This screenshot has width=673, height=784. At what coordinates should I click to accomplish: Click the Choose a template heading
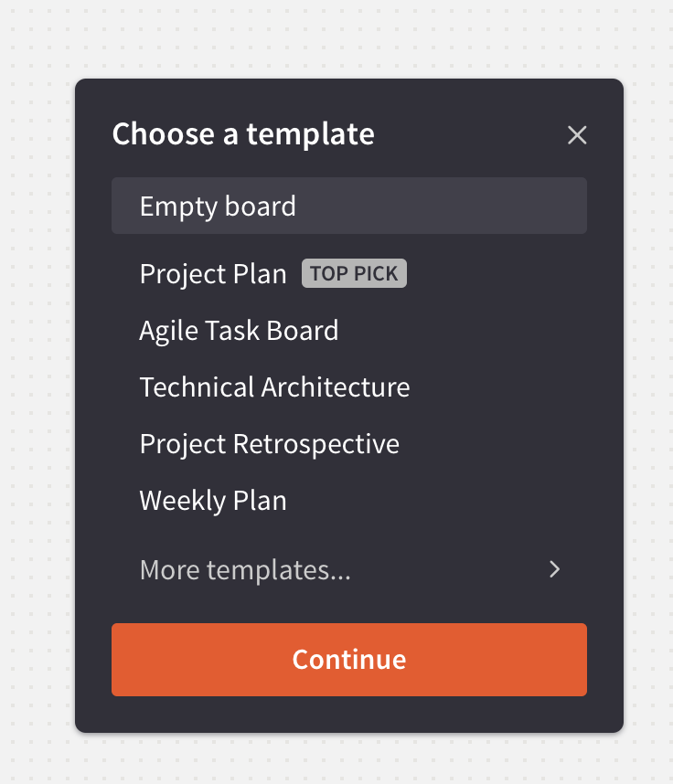pyautogui.click(x=243, y=134)
